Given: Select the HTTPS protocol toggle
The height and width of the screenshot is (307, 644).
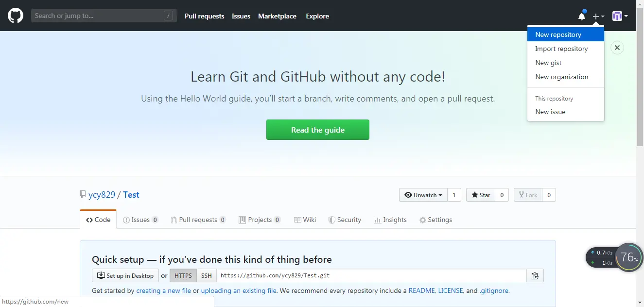Looking at the screenshot, I should coord(183,275).
